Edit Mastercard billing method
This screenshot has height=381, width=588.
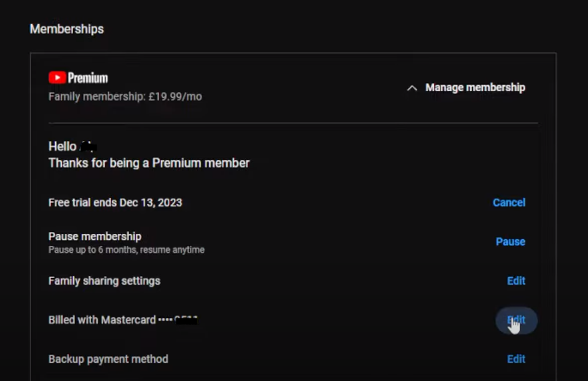(x=517, y=320)
